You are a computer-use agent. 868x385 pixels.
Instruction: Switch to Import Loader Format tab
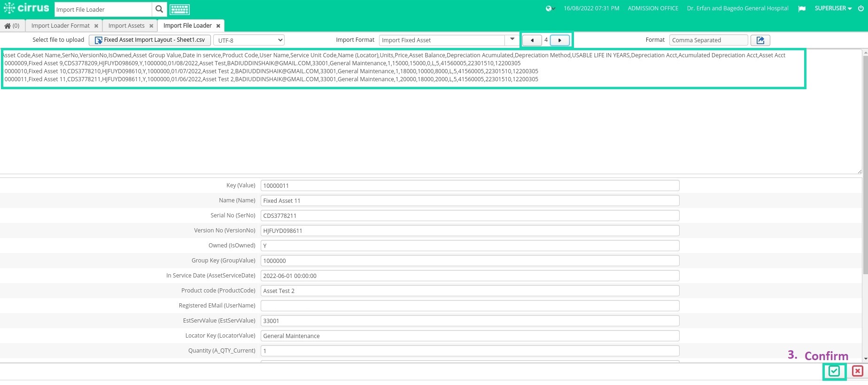(x=61, y=26)
